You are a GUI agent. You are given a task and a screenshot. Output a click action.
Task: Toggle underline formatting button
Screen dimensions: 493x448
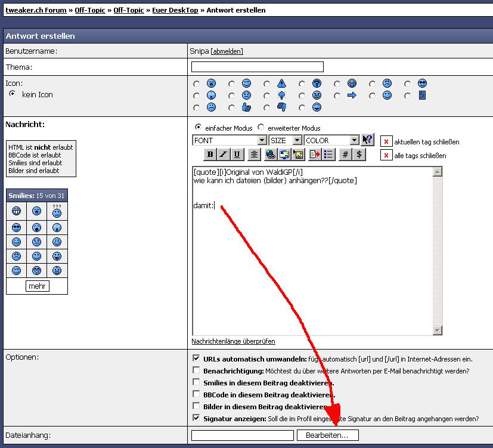click(237, 155)
